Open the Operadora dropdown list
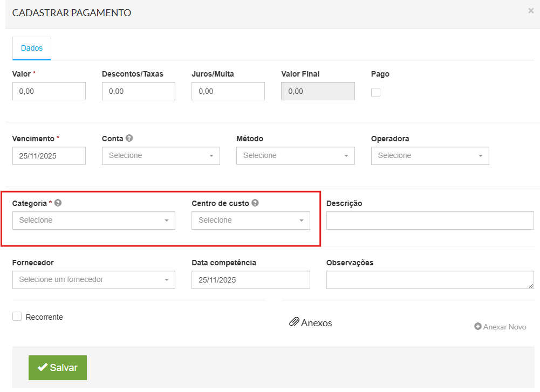This screenshot has height=392, width=540. pos(430,156)
